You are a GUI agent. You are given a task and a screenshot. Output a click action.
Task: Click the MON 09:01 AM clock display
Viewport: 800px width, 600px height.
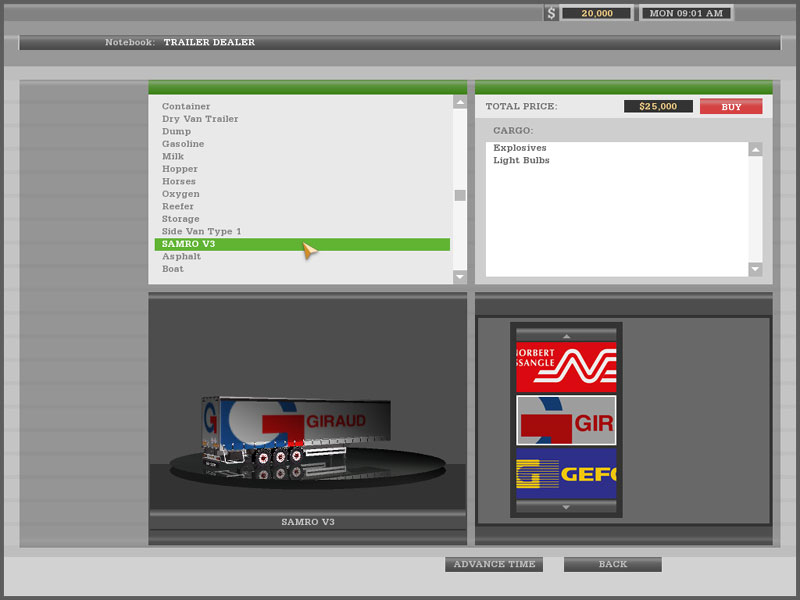686,13
